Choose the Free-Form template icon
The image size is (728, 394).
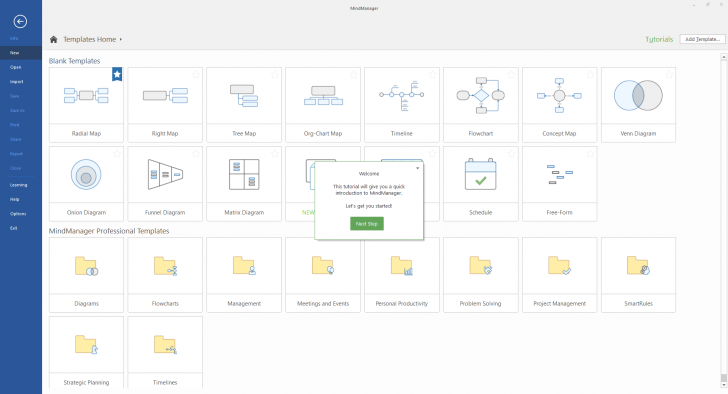click(559, 174)
